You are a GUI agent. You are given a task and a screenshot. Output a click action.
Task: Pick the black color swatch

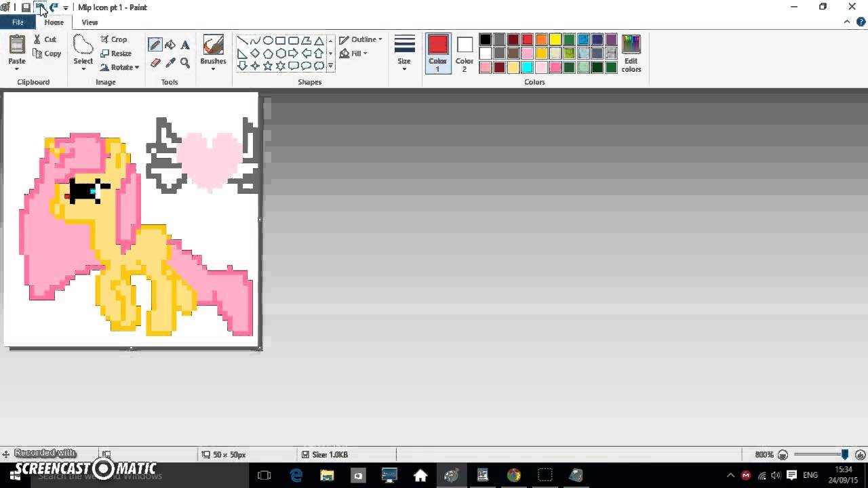click(x=485, y=39)
